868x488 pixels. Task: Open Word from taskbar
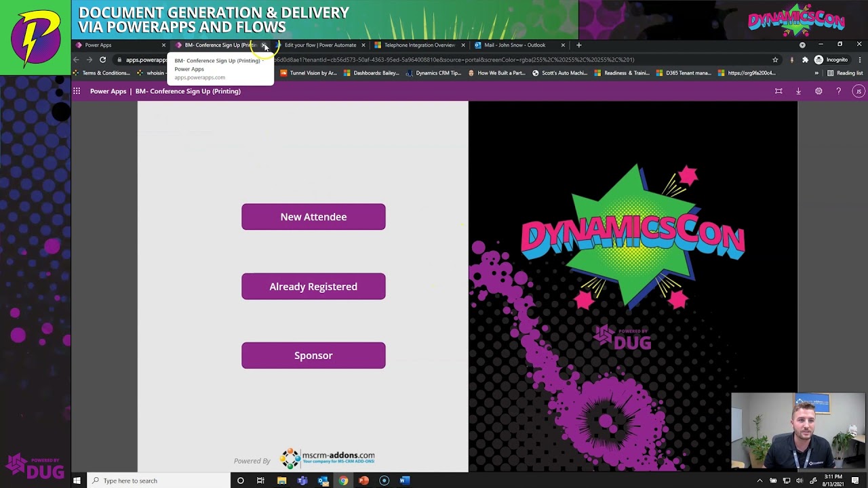(405, 481)
